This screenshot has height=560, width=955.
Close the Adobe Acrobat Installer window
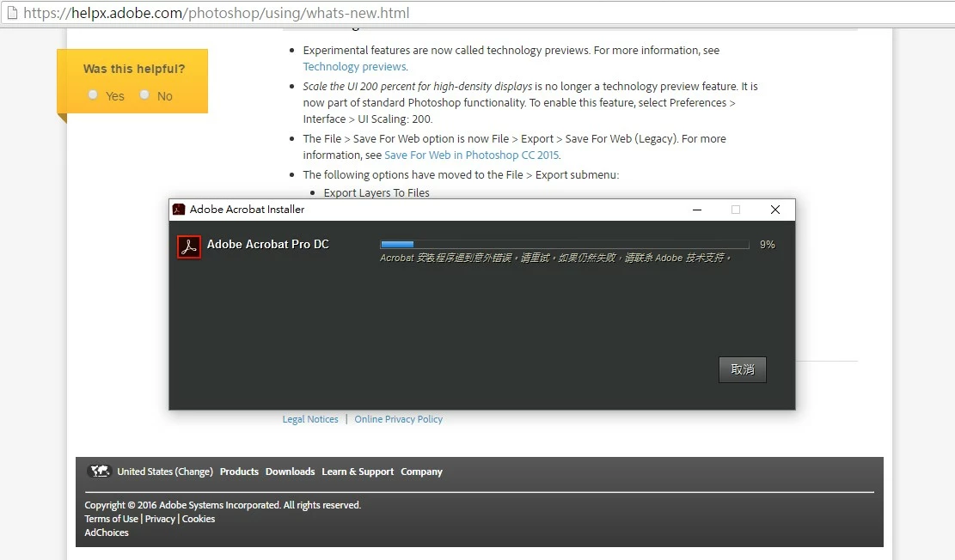[774, 210]
